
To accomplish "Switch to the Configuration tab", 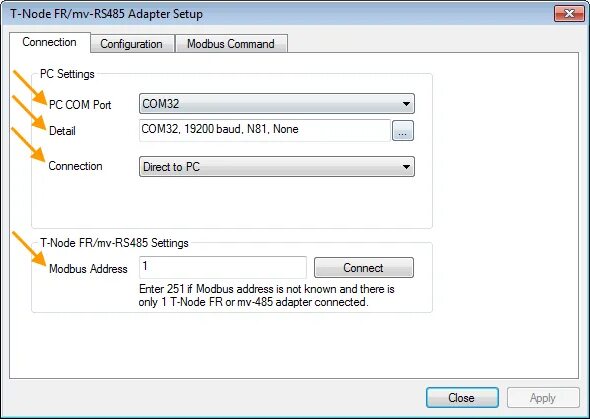I will pyautogui.click(x=132, y=44).
